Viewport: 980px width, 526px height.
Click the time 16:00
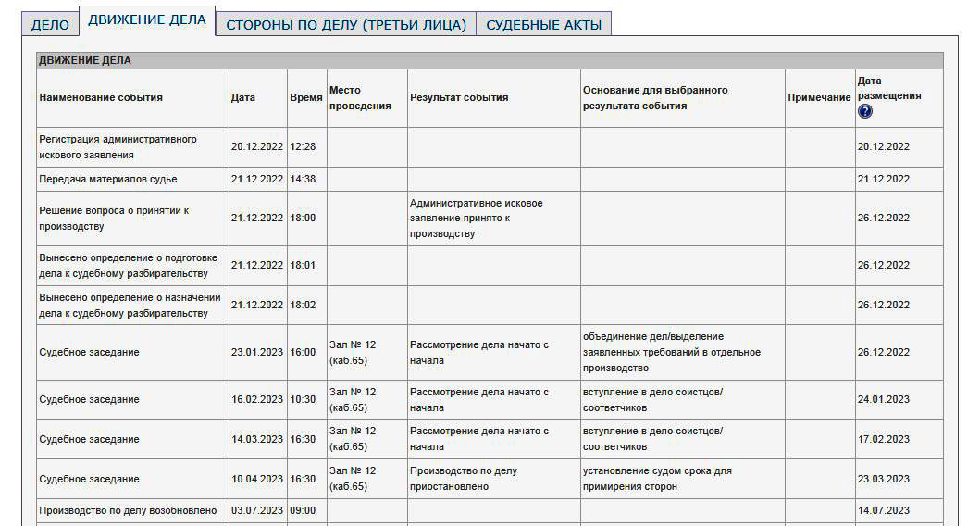[303, 352]
